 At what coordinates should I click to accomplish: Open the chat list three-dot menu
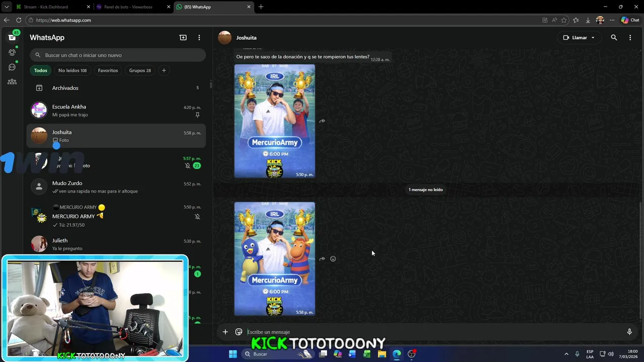pos(199,38)
